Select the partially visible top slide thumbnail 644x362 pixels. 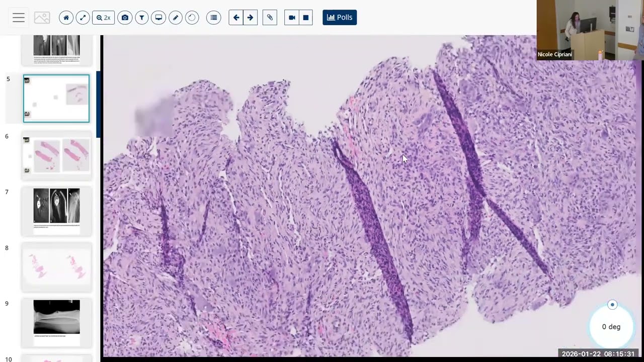pos(56,50)
